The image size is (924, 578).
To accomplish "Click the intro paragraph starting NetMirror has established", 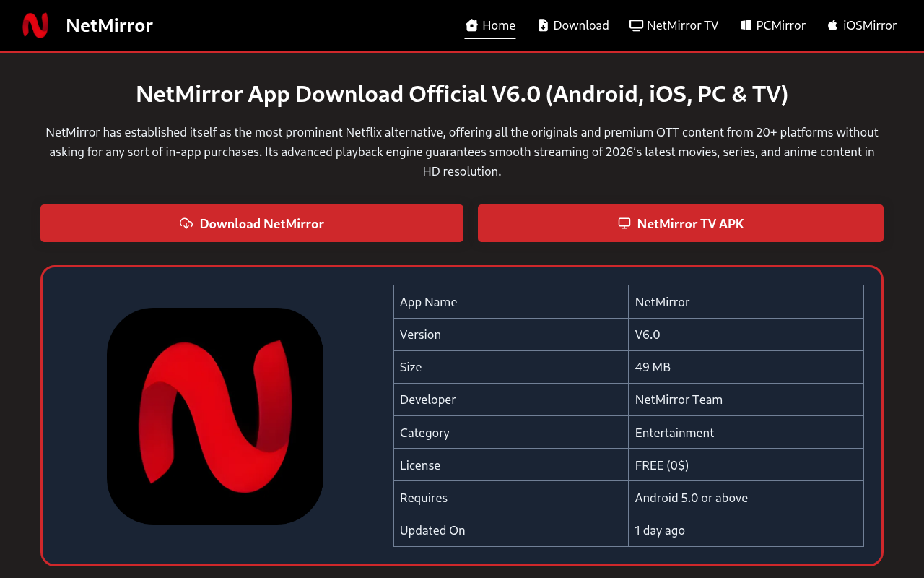I will click(x=462, y=152).
